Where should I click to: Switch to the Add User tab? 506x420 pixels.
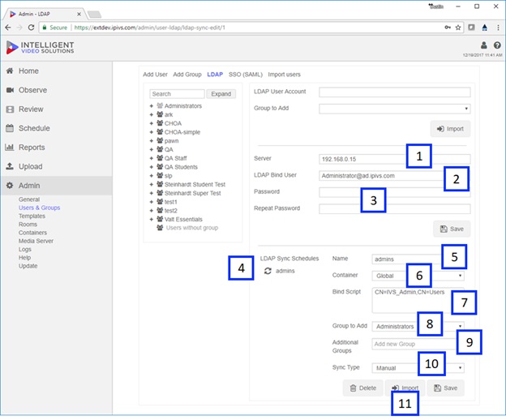tap(155, 75)
